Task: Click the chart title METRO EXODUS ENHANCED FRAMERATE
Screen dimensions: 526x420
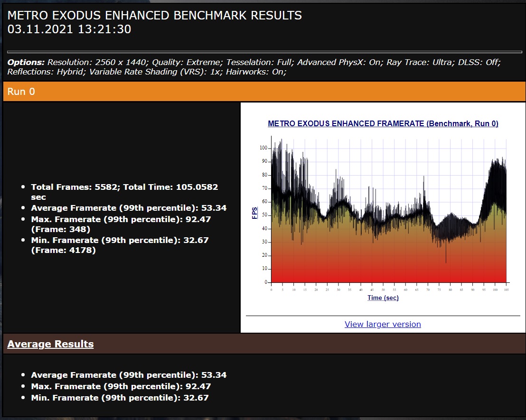Action: click(x=383, y=123)
